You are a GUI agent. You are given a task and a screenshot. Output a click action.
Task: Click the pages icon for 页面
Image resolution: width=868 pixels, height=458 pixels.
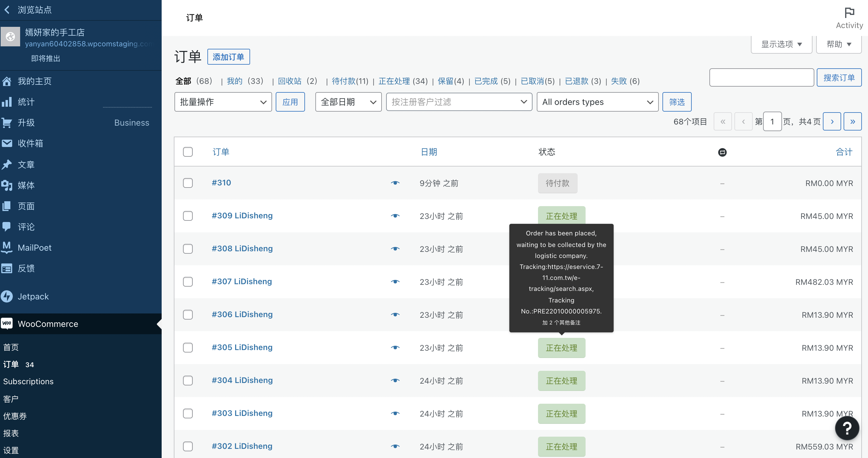tap(7, 206)
